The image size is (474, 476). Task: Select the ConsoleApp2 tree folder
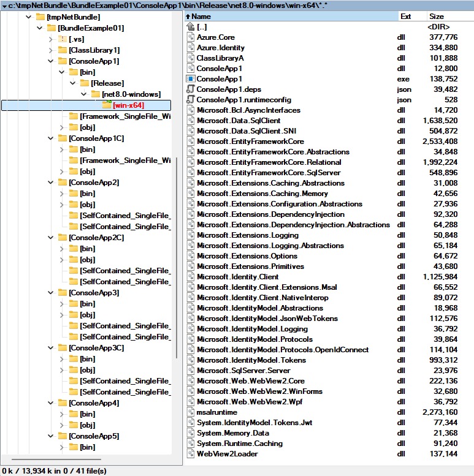(x=94, y=183)
